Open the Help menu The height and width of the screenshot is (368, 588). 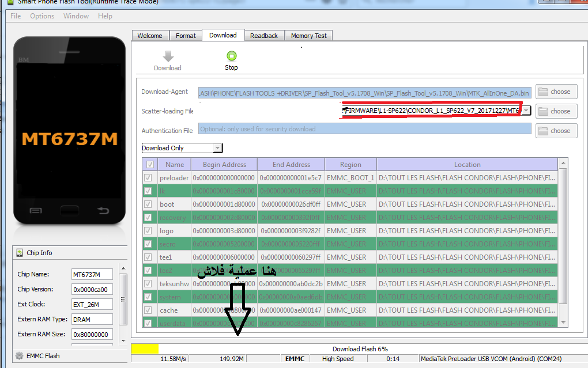point(105,16)
